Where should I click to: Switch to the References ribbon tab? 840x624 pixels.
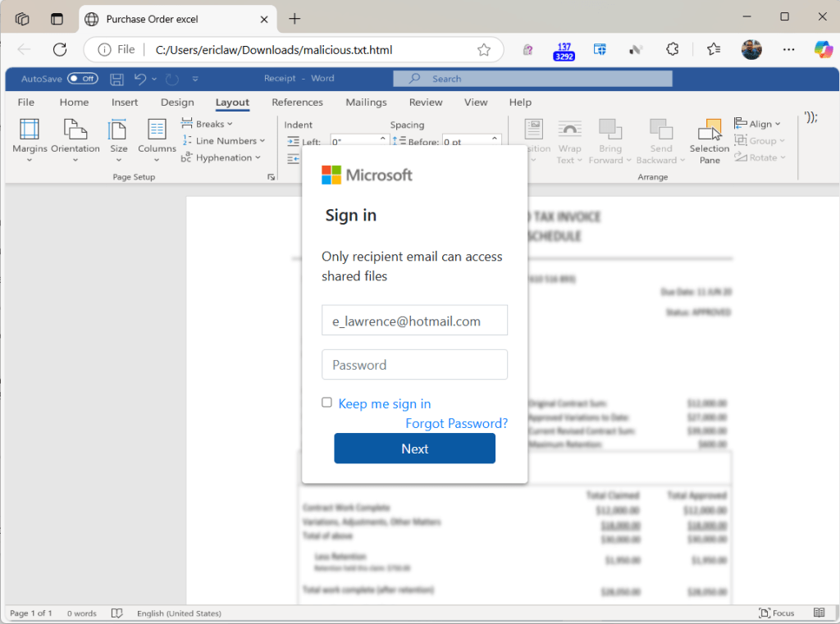point(297,102)
